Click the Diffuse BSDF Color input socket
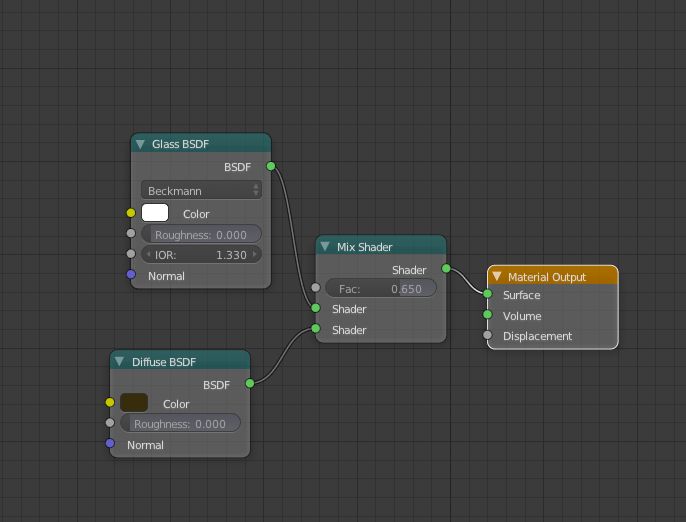 coord(110,402)
